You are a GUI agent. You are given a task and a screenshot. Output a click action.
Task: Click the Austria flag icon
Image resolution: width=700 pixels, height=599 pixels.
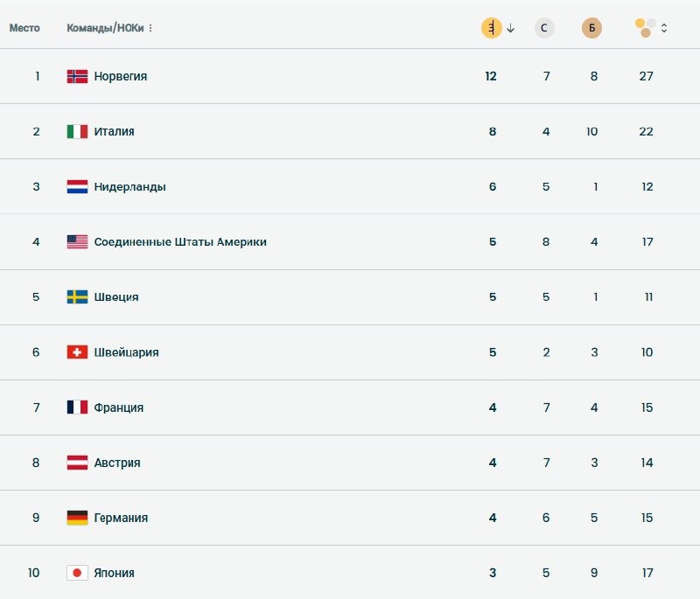point(77,463)
